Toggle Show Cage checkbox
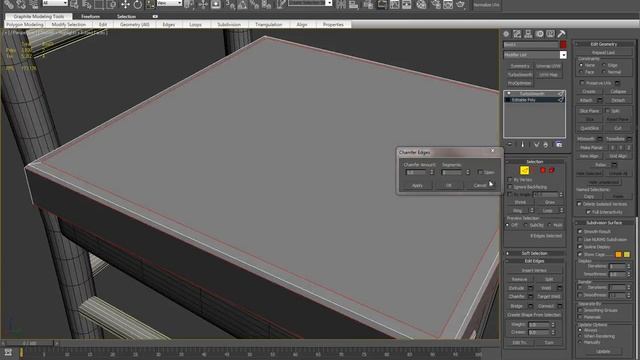This screenshot has height=360, width=640. click(x=580, y=254)
